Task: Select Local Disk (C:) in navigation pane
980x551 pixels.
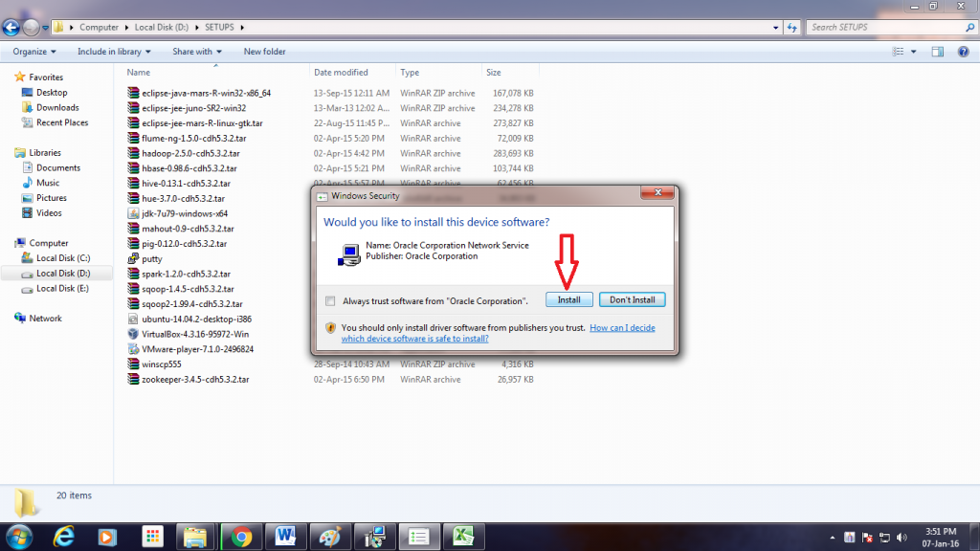Action: pos(62,258)
